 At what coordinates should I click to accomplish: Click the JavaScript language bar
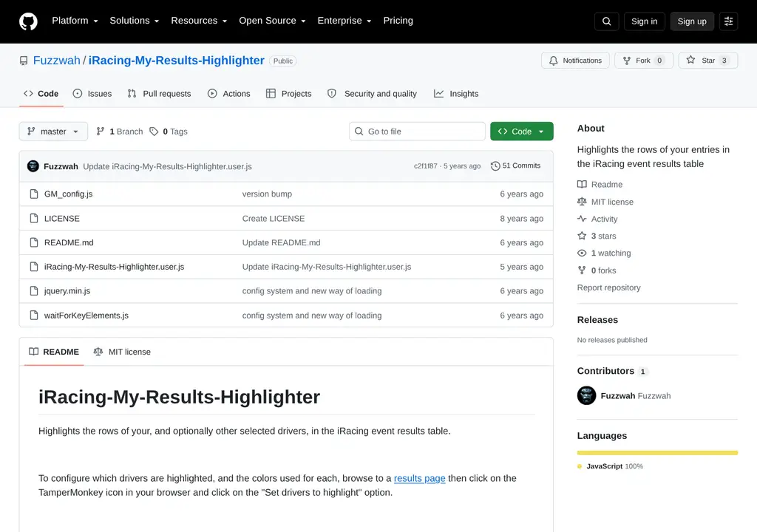click(657, 453)
